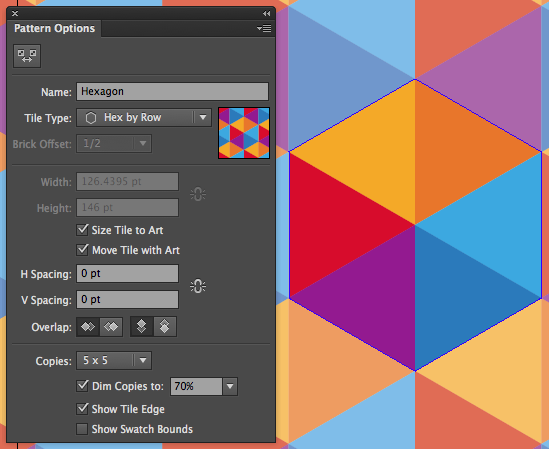
Task: Set overlap to Left in Front
Action: click(88, 327)
